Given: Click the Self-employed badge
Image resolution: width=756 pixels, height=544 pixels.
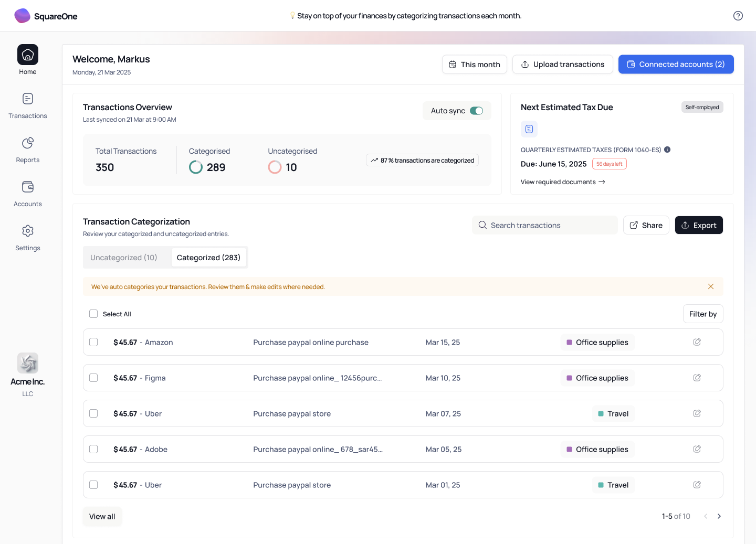Looking at the screenshot, I should point(702,107).
